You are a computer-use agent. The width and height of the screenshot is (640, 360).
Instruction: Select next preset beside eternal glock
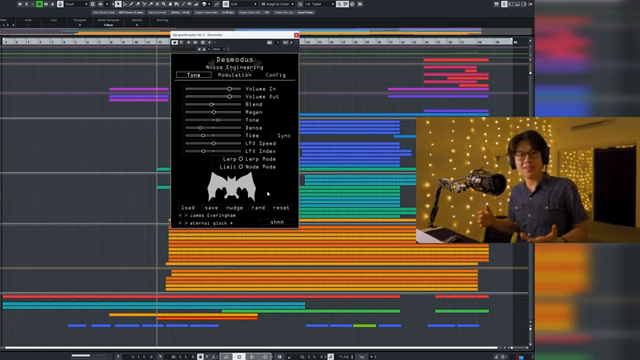[x=186, y=223]
